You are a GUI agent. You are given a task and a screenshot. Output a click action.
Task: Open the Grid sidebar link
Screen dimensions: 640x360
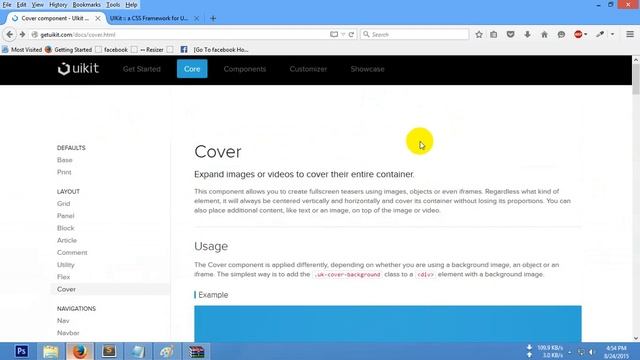click(63, 203)
